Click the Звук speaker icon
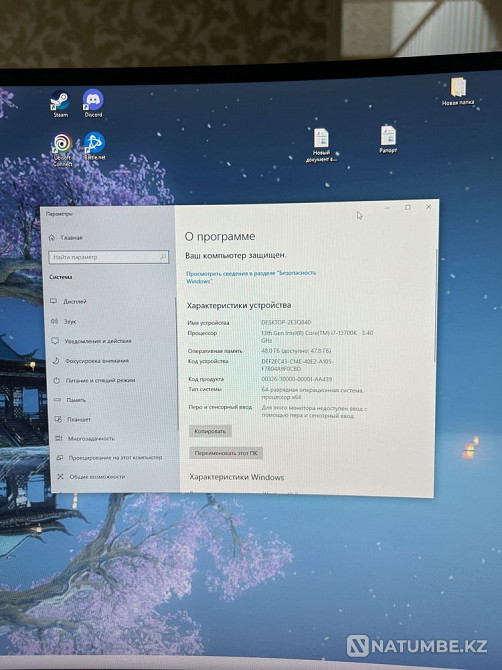Image resolution: width=502 pixels, height=670 pixels. (54, 321)
